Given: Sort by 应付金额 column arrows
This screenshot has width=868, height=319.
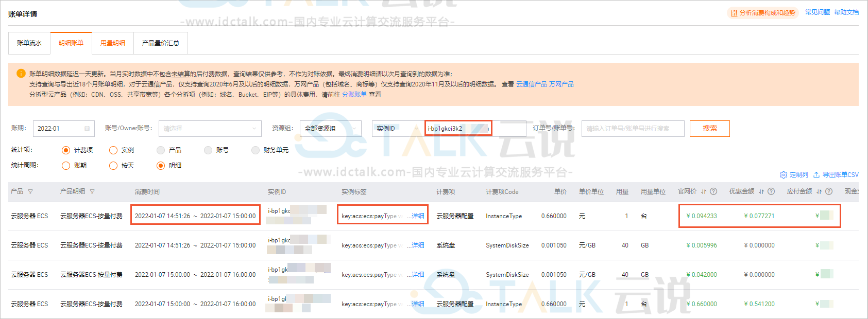Looking at the screenshot, I should (819, 191).
